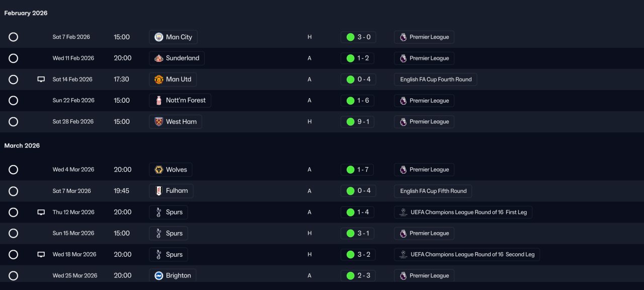This screenshot has height=290, width=644.
Task: Click the Wolves club badge icon
Action: (158, 170)
